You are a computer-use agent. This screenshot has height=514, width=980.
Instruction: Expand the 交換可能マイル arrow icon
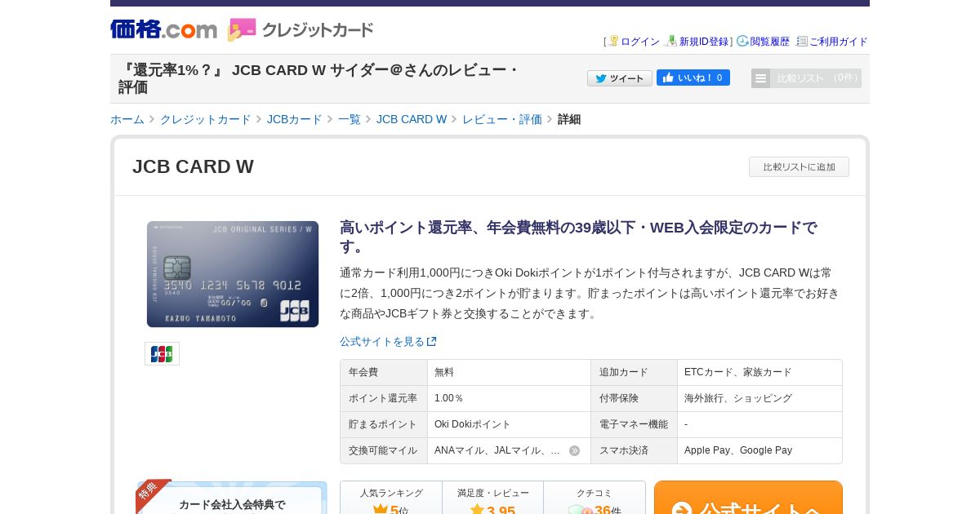pos(575,450)
